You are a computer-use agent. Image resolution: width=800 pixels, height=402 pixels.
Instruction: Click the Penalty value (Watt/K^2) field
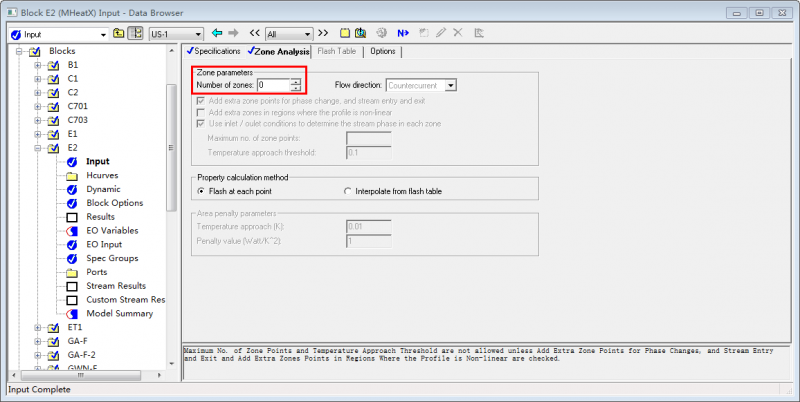click(369, 241)
